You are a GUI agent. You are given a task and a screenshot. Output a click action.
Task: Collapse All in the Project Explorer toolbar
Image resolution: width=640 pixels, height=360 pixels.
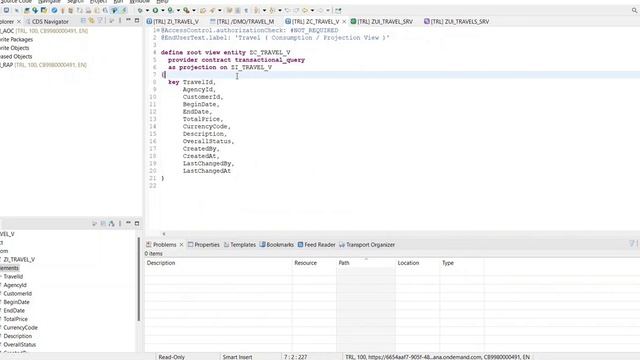[x=83, y=21]
